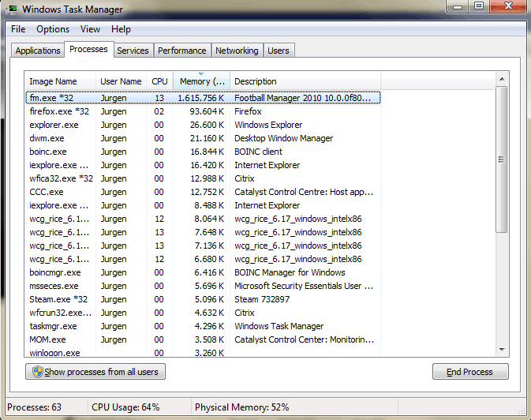This screenshot has width=531, height=420.
Task: Select the CCC.exe process
Action: 203,192
